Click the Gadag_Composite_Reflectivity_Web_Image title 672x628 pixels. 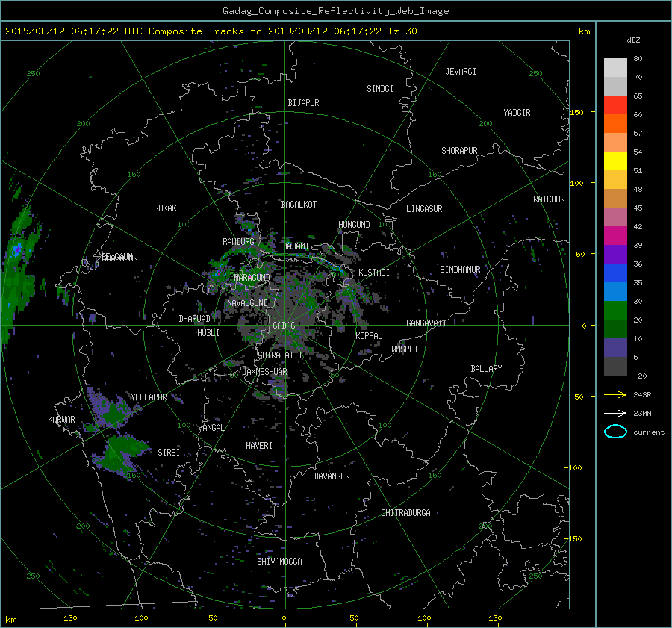tap(335, 11)
